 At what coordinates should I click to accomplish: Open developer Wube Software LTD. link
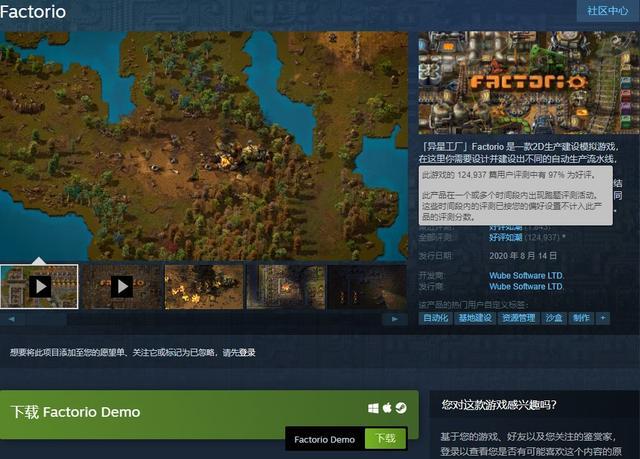point(526,275)
